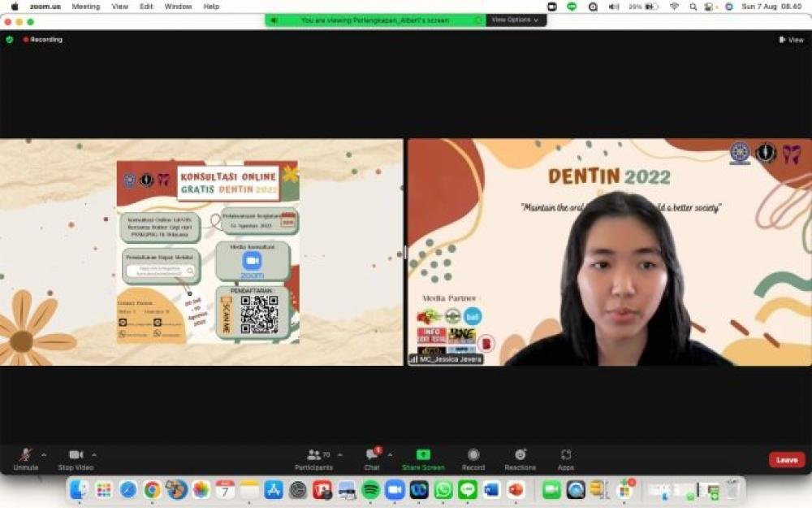Screen dimensions: 812x508
Task: Open the Chat panel
Action: 372,455
